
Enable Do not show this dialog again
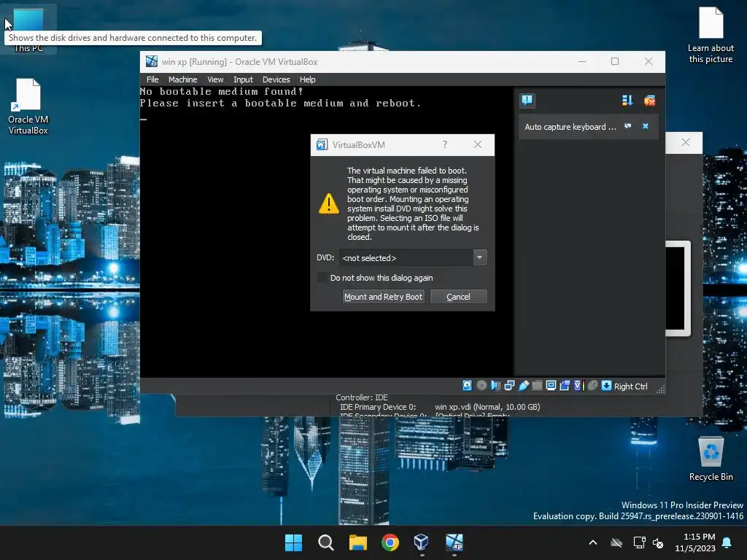(x=322, y=278)
